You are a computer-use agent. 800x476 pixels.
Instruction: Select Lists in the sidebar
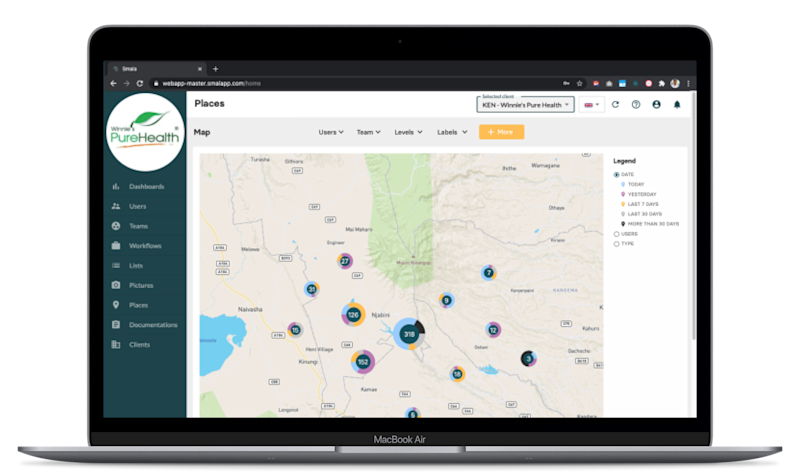136,266
